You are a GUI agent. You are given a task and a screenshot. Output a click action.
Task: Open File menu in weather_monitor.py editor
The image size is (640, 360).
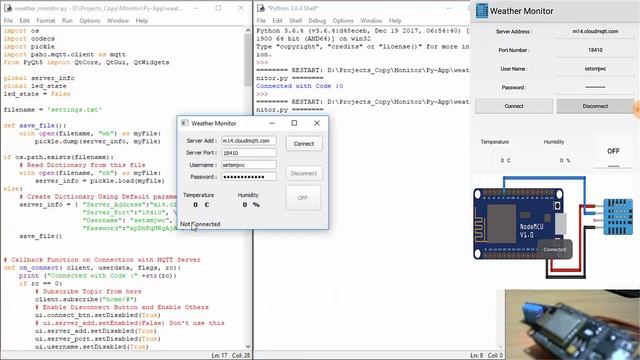click(8, 20)
